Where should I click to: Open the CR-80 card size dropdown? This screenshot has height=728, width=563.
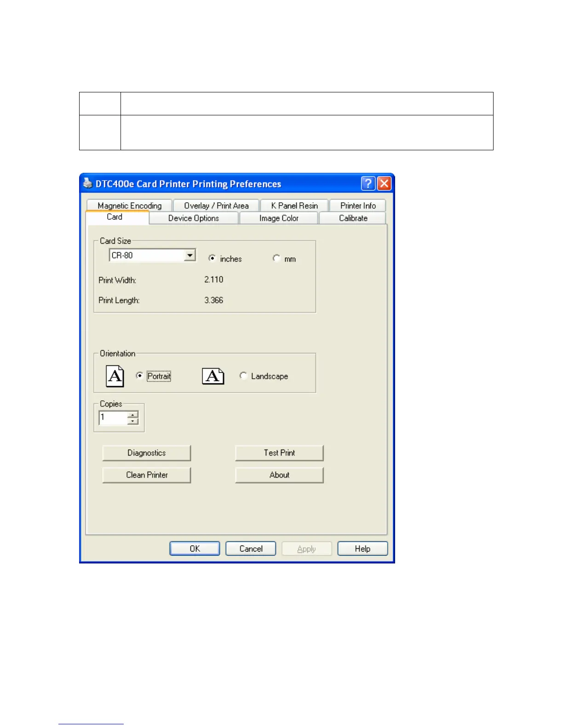pyautogui.click(x=190, y=255)
